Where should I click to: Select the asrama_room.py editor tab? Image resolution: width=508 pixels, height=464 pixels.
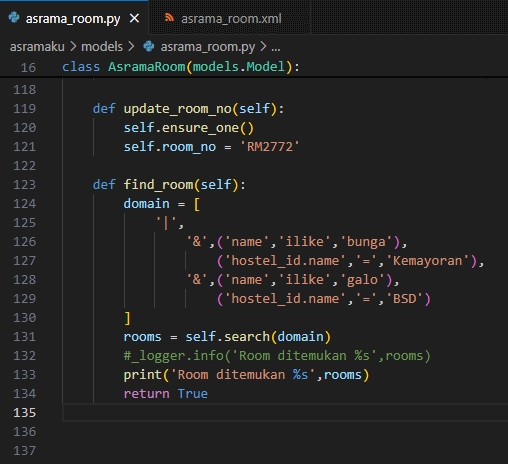point(74,18)
